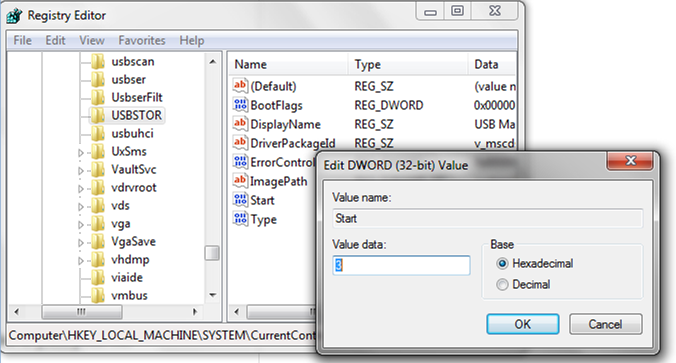Expand the vdrvroot tree node
The image size is (676, 363).
pyautogui.click(x=81, y=189)
